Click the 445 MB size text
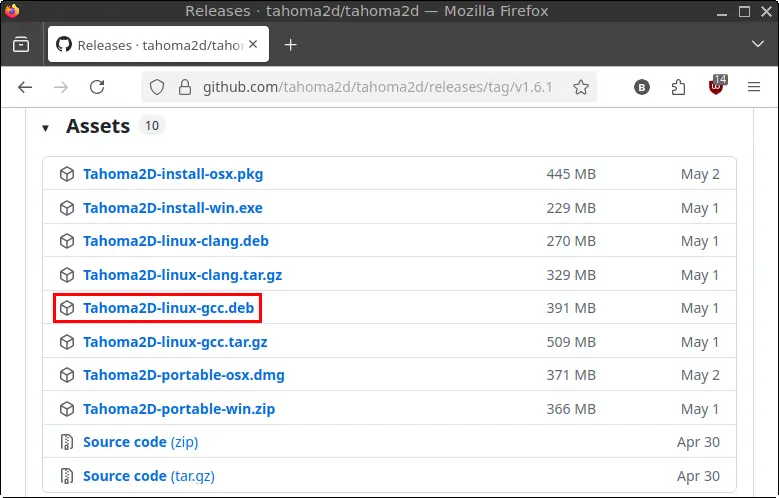Viewport: 779px width, 498px height. pos(571,174)
